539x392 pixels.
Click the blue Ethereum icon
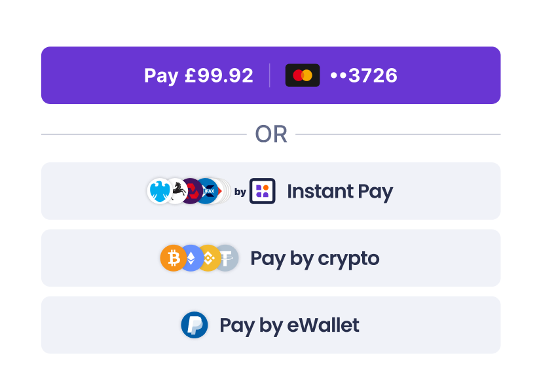pos(191,258)
